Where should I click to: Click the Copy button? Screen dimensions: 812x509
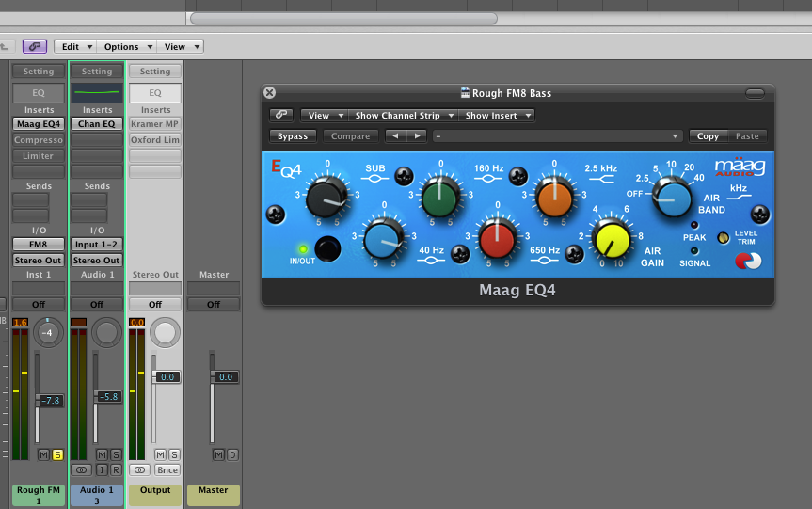[x=708, y=136]
